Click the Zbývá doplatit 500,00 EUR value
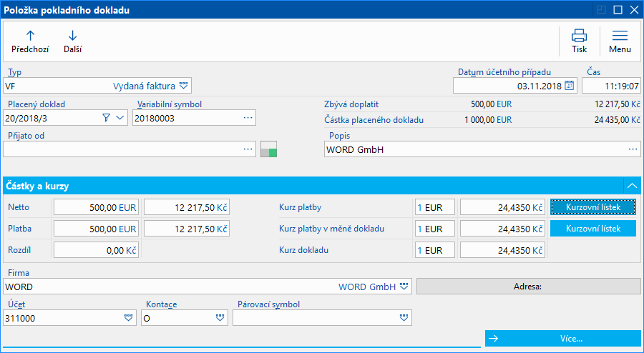This screenshot has width=644, height=353. tap(491, 104)
